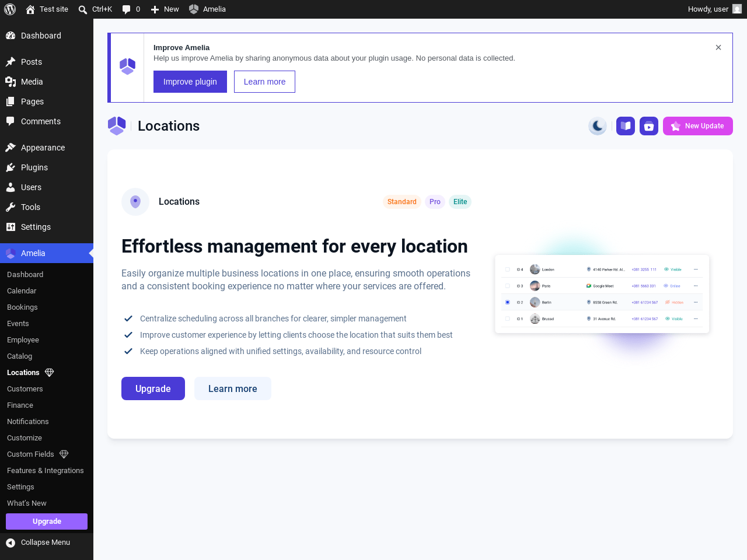Screen dimensions: 747x560
Task: Click the Pro plan badge
Action: [x=435, y=202]
